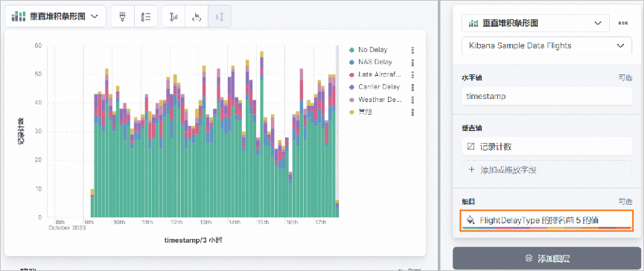Click the green No Delay color dot
Viewport: 644px width, 271px height.
(351, 50)
